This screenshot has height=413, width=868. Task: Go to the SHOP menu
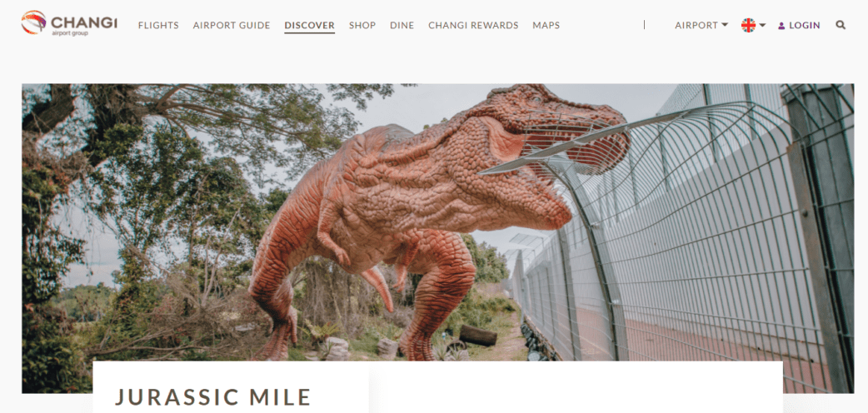[362, 25]
